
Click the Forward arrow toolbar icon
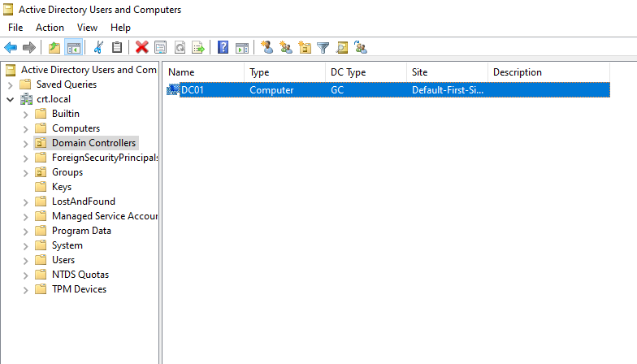pyautogui.click(x=29, y=47)
